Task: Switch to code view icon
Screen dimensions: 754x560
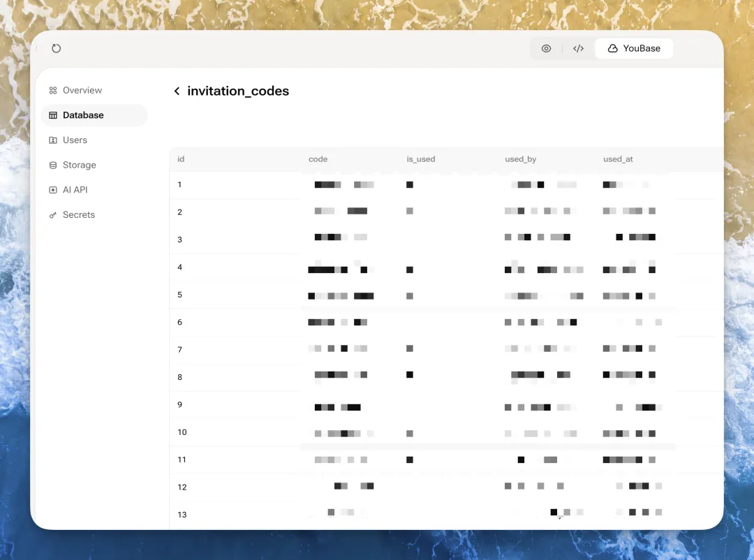Action: pyautogui.click(x=578, y=49)
